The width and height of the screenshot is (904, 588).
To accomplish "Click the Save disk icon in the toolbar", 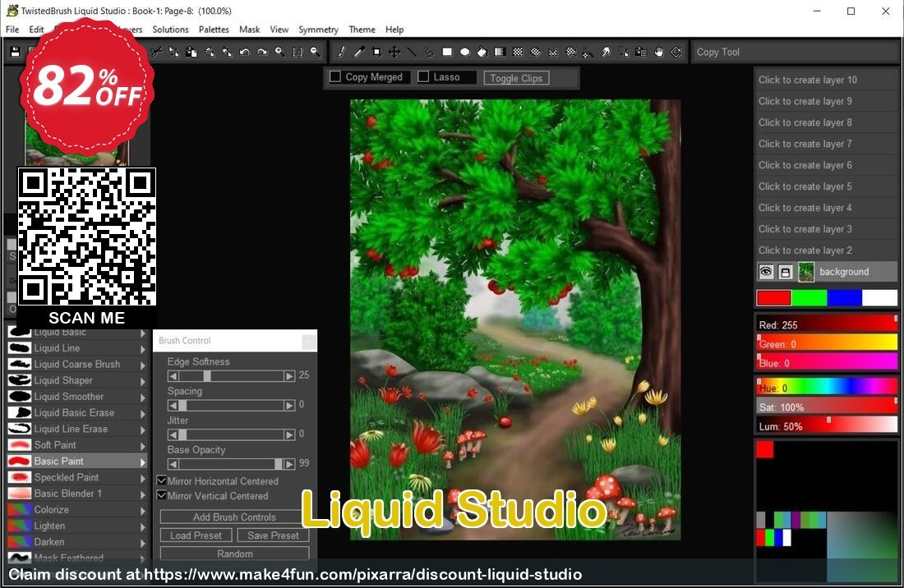I will pos(16,52).
